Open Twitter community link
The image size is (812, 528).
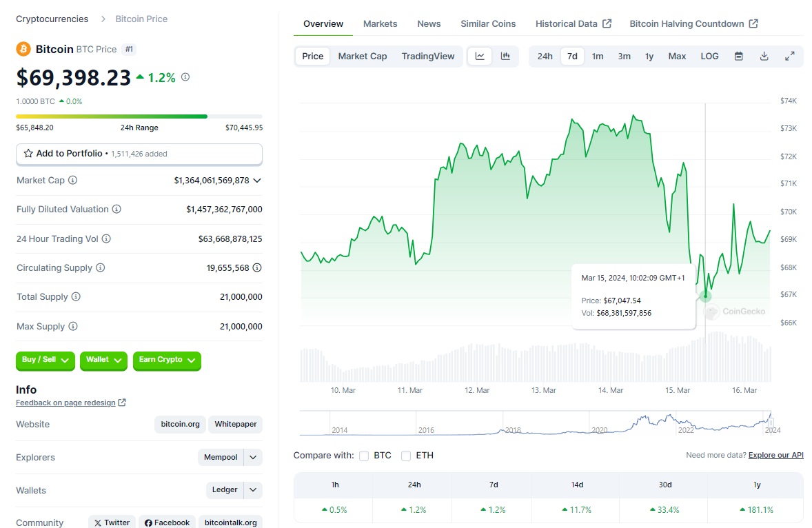(112, 522)
